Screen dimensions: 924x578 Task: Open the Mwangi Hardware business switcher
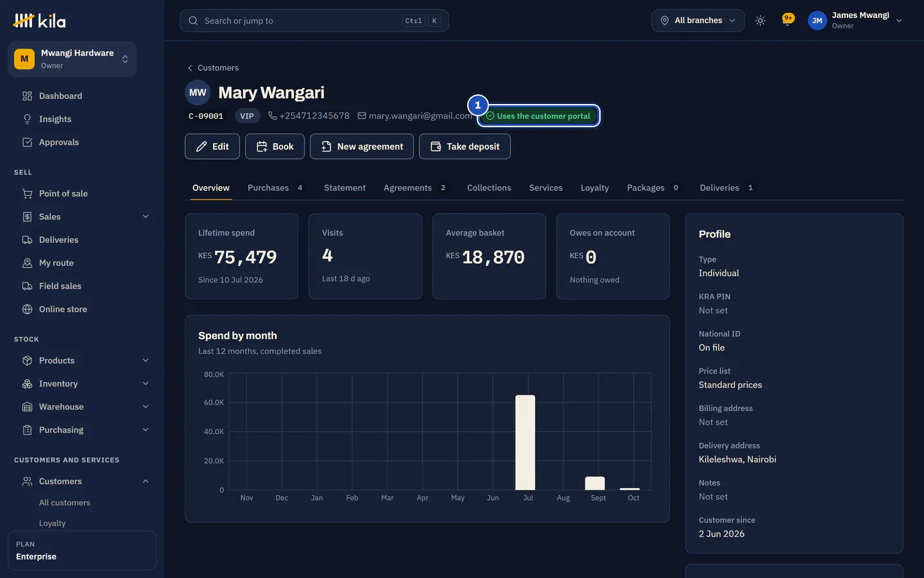[72, 59]
